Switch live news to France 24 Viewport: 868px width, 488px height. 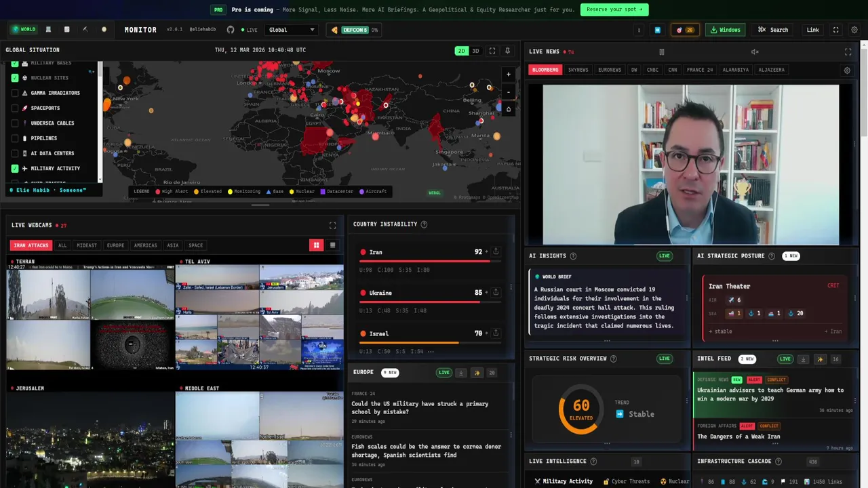click(x=700, y=70)
